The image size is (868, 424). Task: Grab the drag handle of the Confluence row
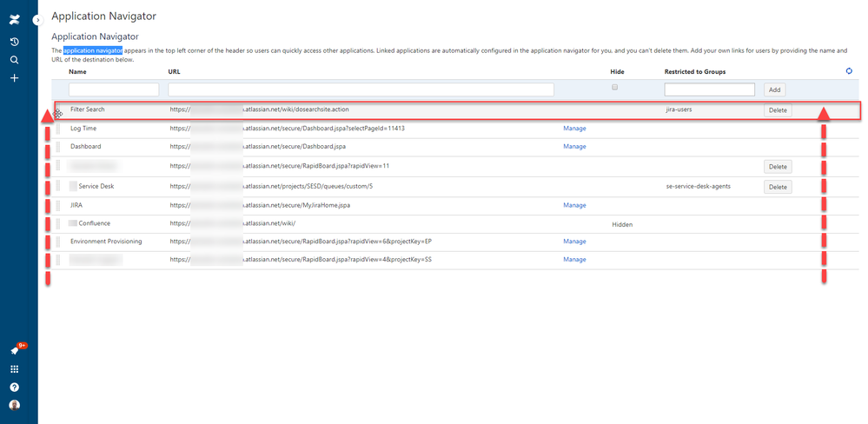pos(58,224)
